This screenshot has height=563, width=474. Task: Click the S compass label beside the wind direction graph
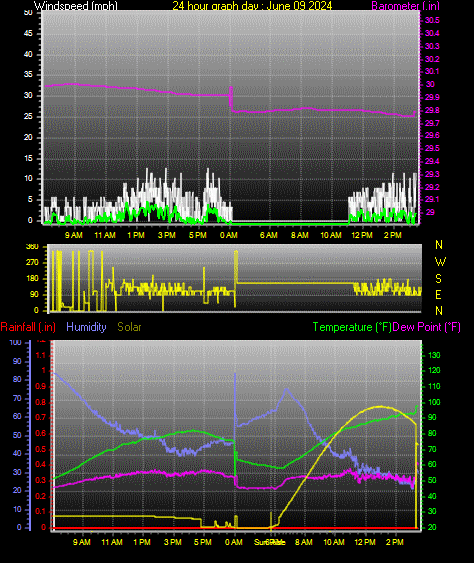438,279
